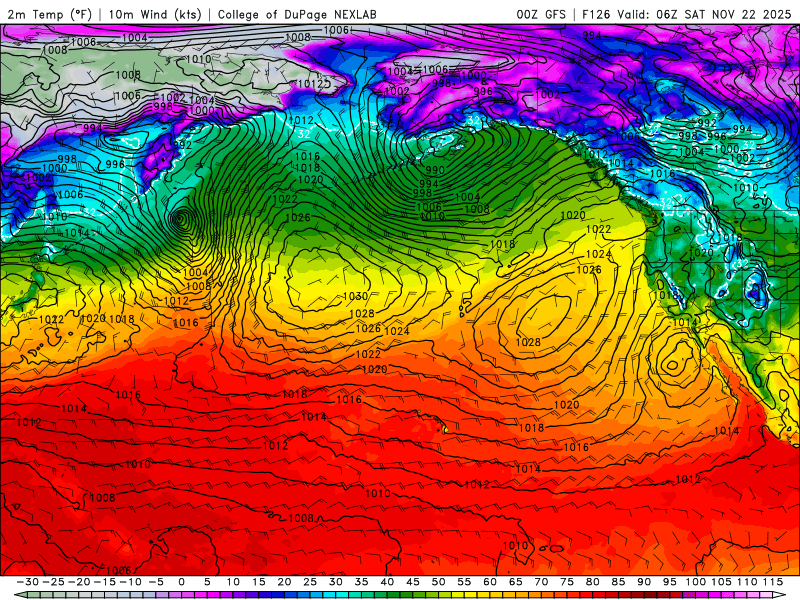800x600 pixels.
Task: Click the 15 temperature scale label
Action: coord(259,582)
